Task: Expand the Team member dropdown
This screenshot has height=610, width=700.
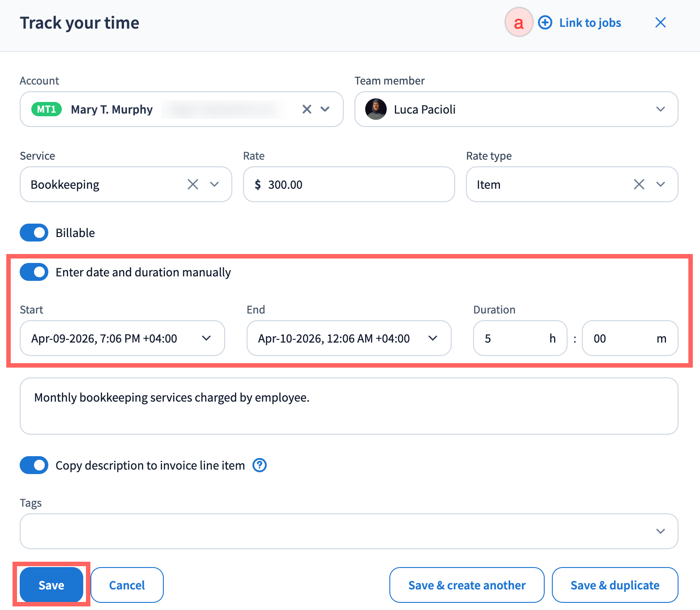Action: (x=660, y=109)
